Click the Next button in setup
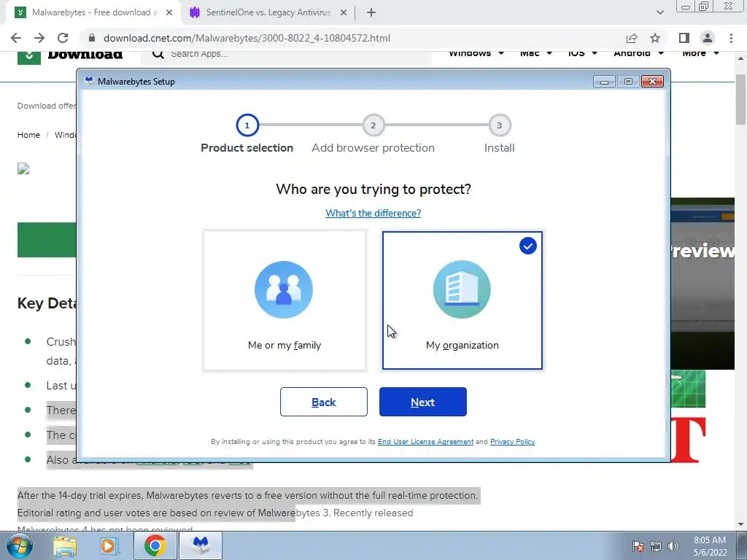Image resolution: width=747 pixels, height=560 pixels. point(422,402)
